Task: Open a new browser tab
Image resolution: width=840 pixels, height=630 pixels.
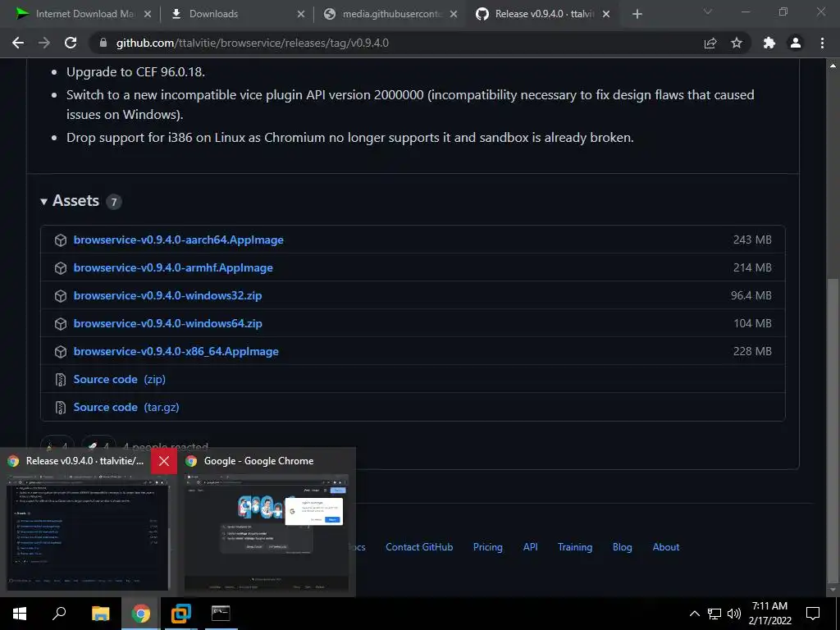Action: [x=637, y=14]
